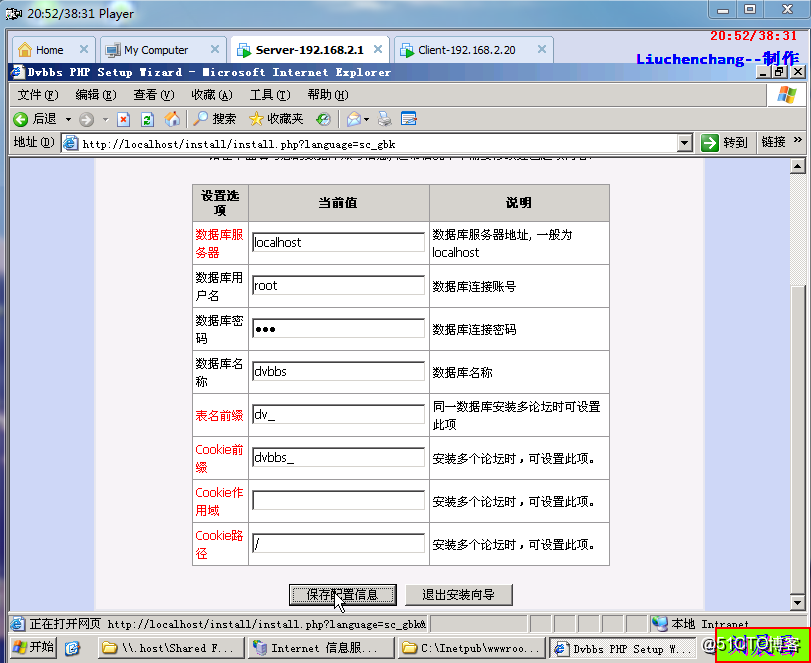Click the Edit page icon
The width and height of the screenshot is (811, 663).
[x=409, y=119]
